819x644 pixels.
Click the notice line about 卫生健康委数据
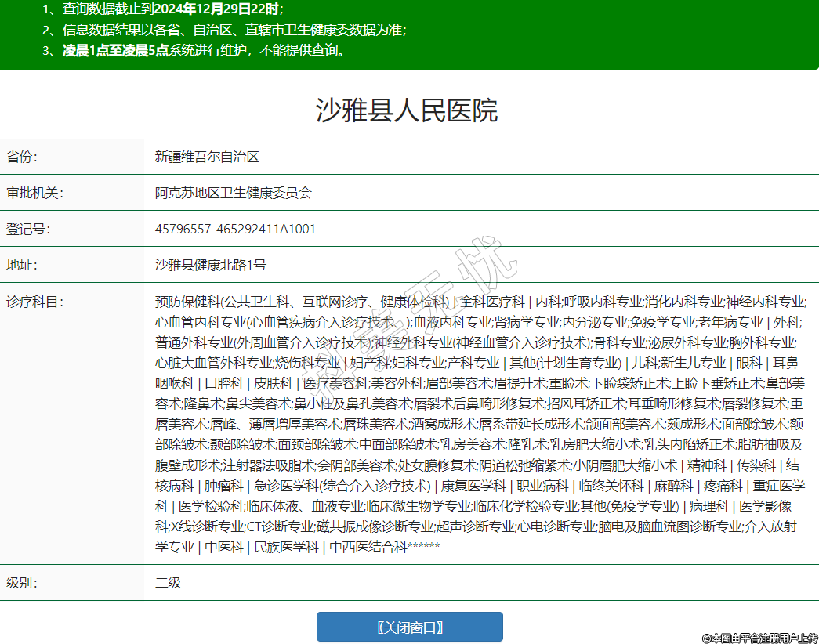tap(235, 30)
